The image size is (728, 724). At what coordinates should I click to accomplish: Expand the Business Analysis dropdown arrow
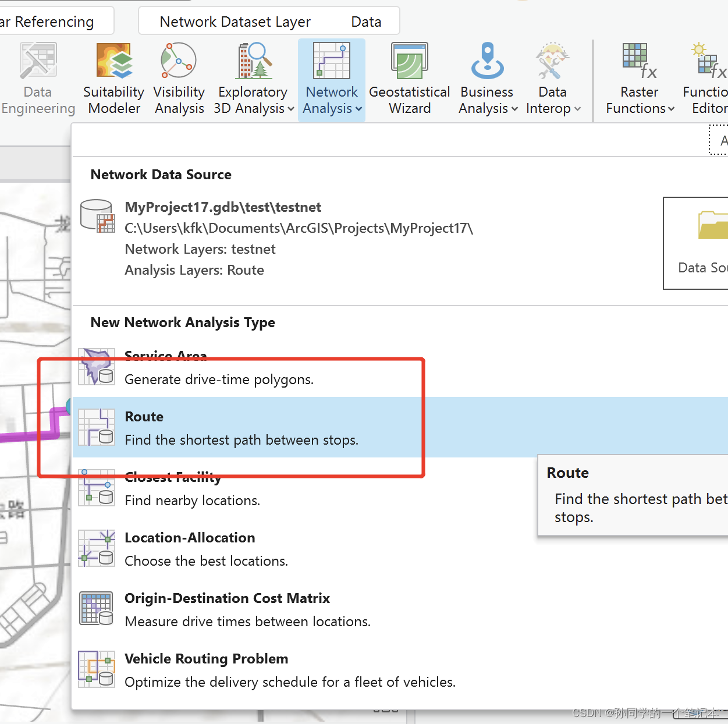pyautogui.click(x=514, y=109)
